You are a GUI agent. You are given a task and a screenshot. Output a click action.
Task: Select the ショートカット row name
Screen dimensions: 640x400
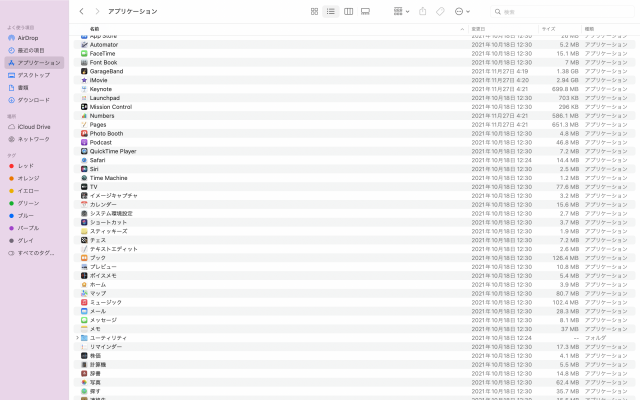click(x=108, y=222)
